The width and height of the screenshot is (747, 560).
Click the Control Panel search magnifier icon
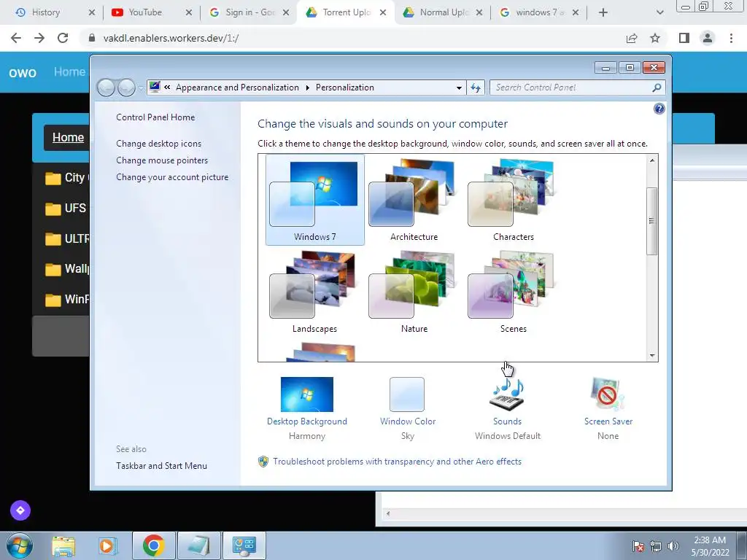point(657,87)
